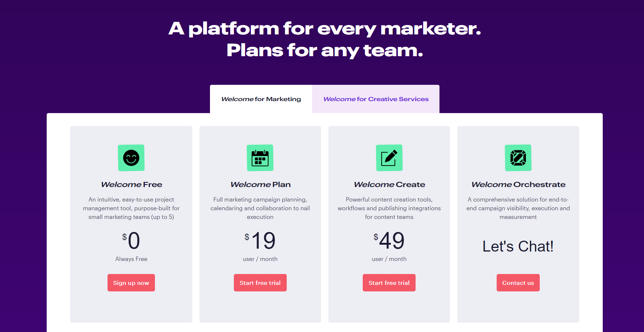Click the Welcome Free plan title
Screen dimensions: 644x332
coord(131,184)
